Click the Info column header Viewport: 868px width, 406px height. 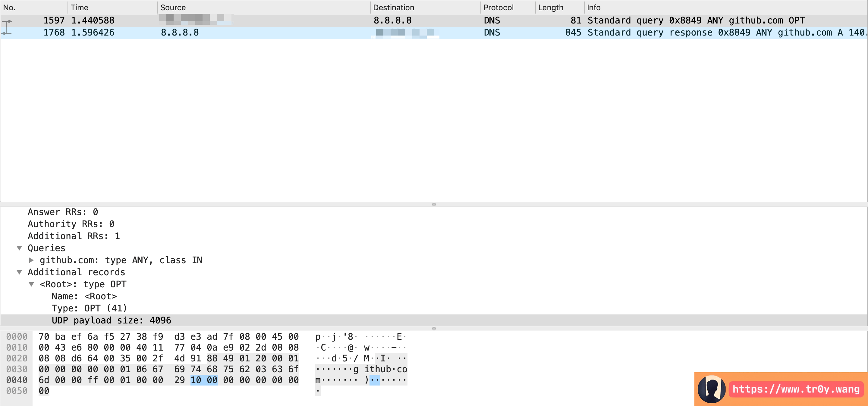coord(593,8)
